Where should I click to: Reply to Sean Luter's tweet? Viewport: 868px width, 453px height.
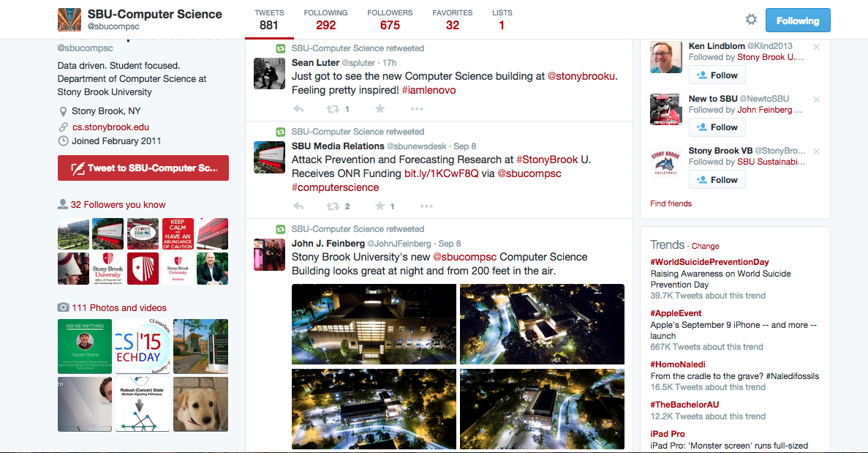[298, 109]
